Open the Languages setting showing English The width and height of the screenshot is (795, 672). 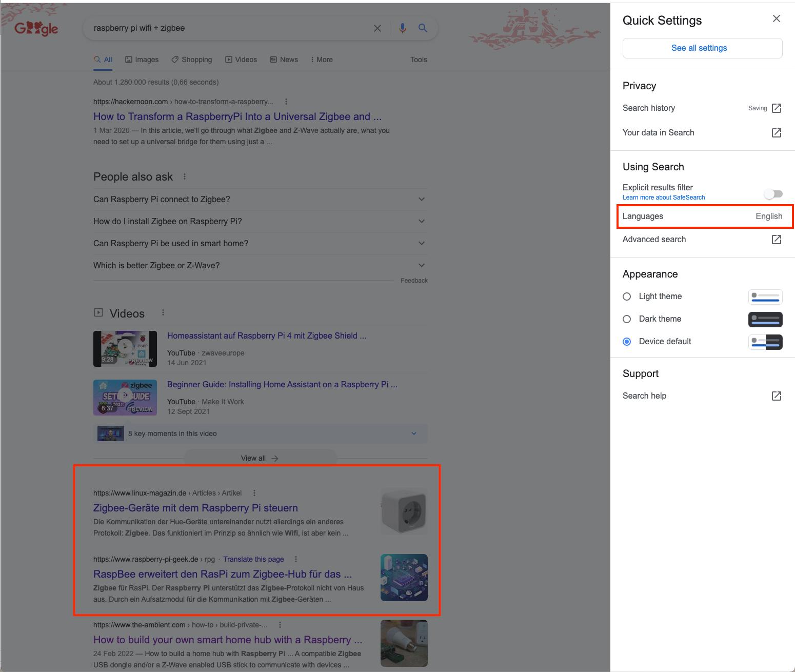tap(703, 216)
